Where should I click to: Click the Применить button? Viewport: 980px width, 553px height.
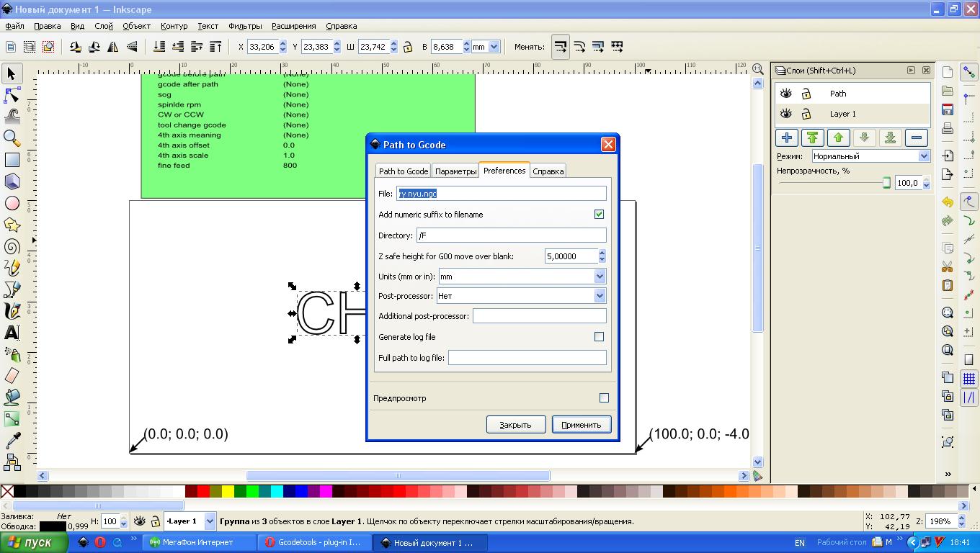(581, 425)
